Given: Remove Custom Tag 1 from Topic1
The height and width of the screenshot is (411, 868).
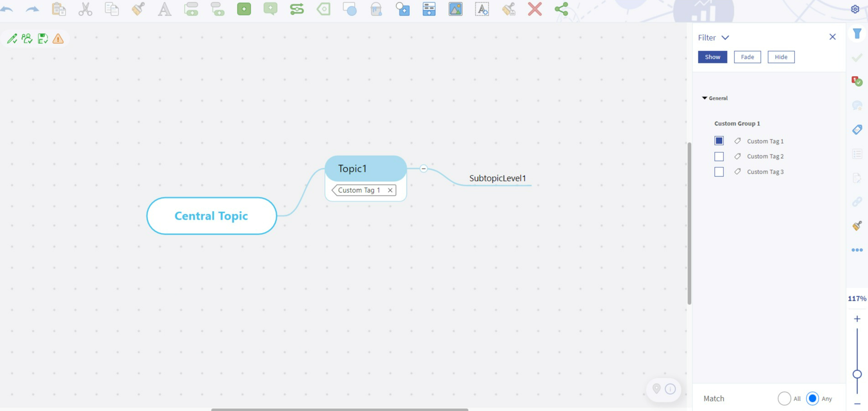Looking at the screenshot, I should click(390, 190).
